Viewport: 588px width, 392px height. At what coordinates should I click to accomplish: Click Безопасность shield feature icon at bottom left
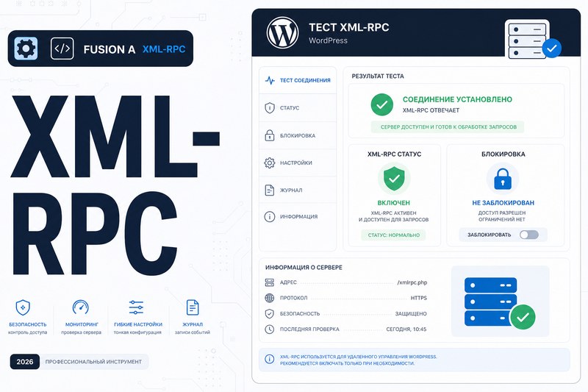(x=23, y=307)
